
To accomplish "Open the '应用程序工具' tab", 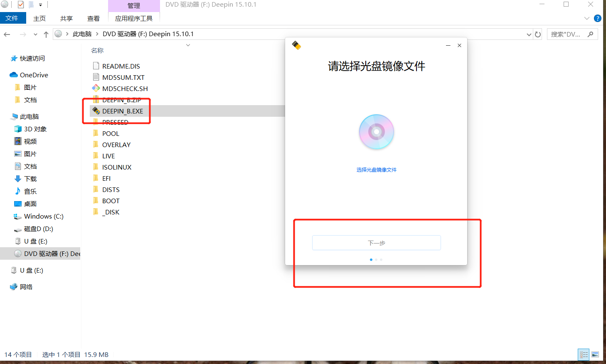I will click(134, 18).
